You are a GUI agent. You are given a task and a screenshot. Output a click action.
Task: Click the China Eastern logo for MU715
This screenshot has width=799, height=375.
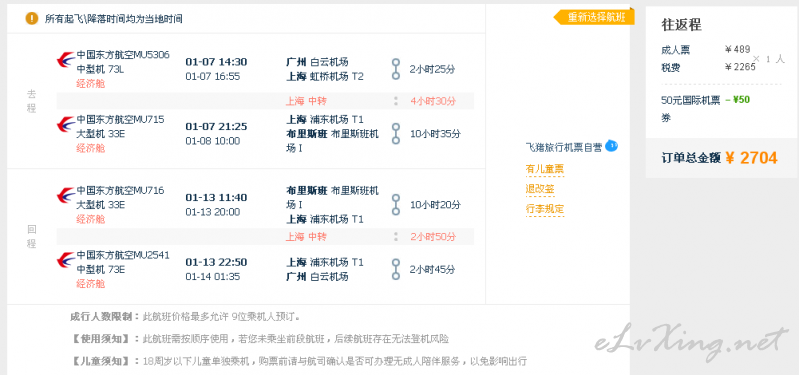[66, 125]
